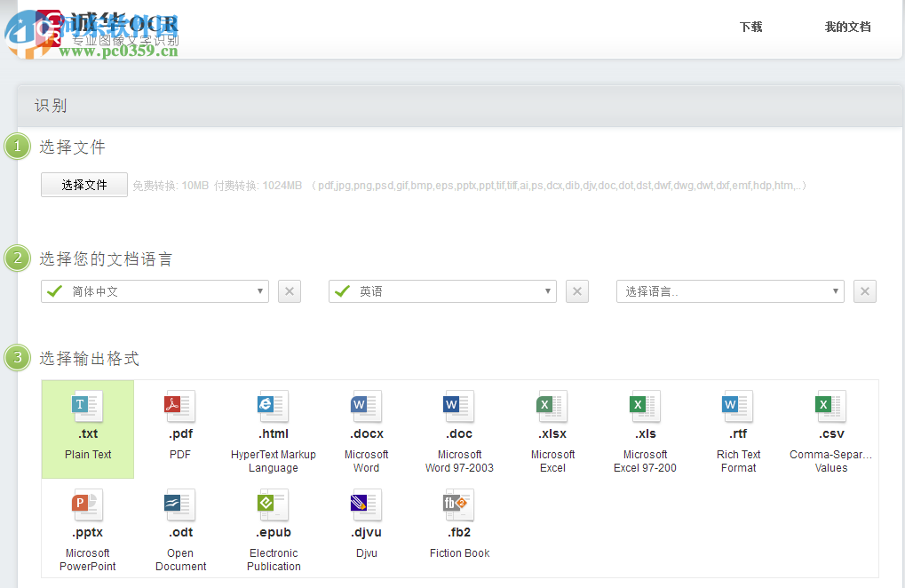Image resolution: width=905 pixels, height=588 pixels.
Task: Click the 选择您的文档语言 heading
Action: [x=106, y=259]
